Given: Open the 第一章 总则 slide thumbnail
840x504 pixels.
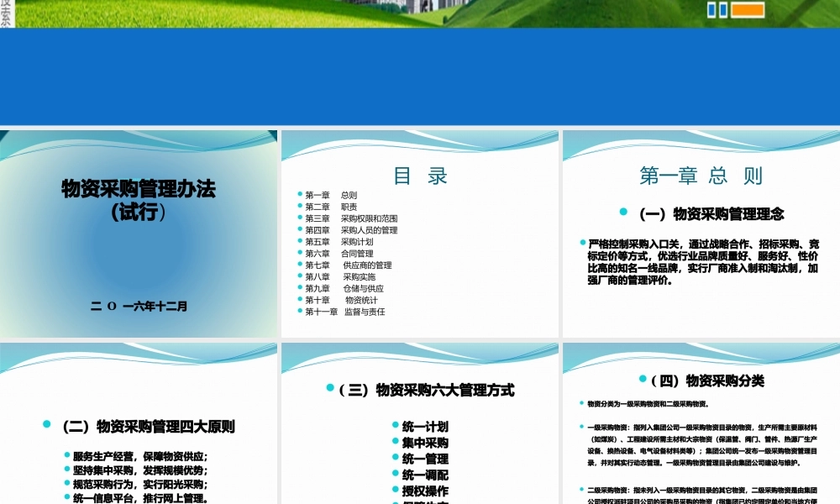Looking at the screenshot, I should (x=701, y=234).
